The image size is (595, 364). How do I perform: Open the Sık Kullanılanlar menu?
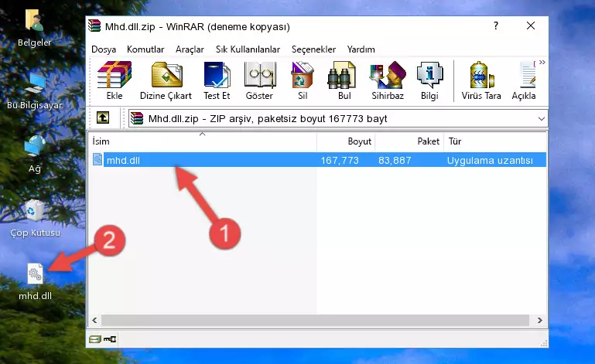pyautogui.click(x=248, y=49)
